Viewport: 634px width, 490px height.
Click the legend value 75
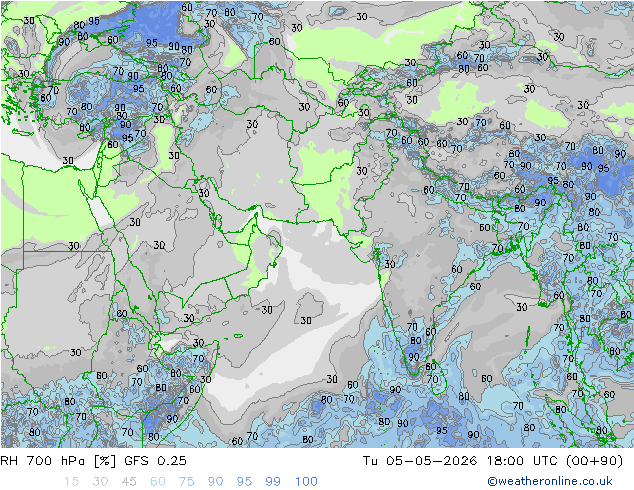click(187, 482)
